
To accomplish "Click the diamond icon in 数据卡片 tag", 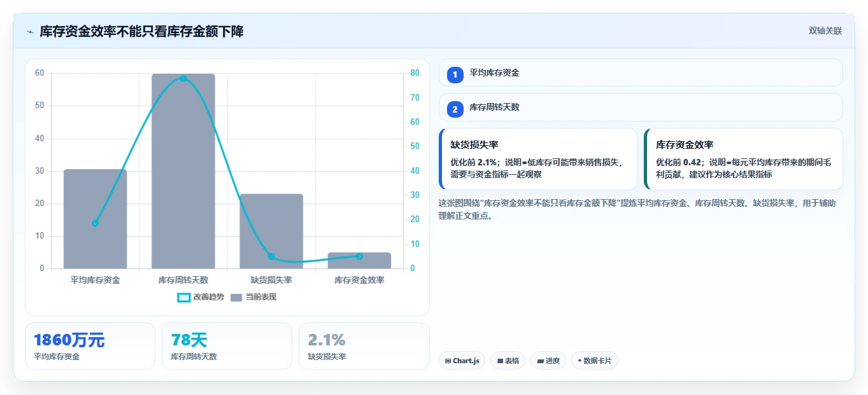I will pyautogui.click(x=580, y=361).
